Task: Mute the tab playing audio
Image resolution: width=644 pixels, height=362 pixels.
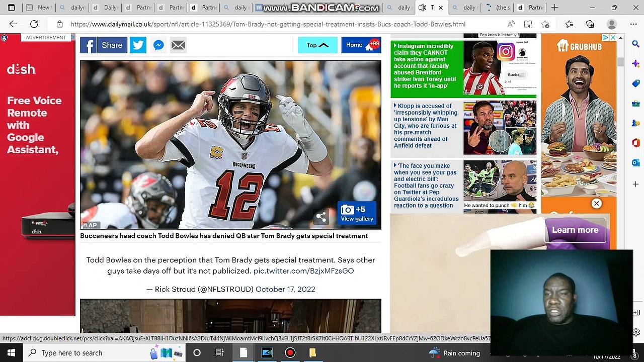Action: 422,8
